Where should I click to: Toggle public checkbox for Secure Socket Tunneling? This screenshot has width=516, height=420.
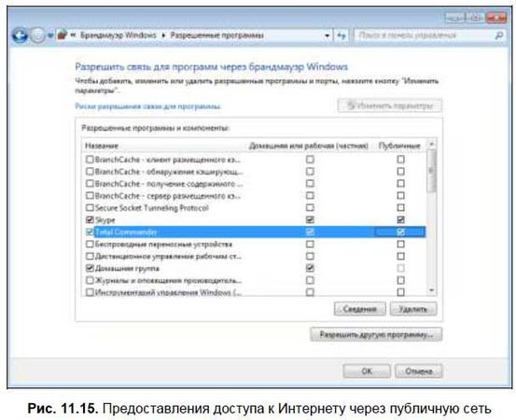pos(400,208)
